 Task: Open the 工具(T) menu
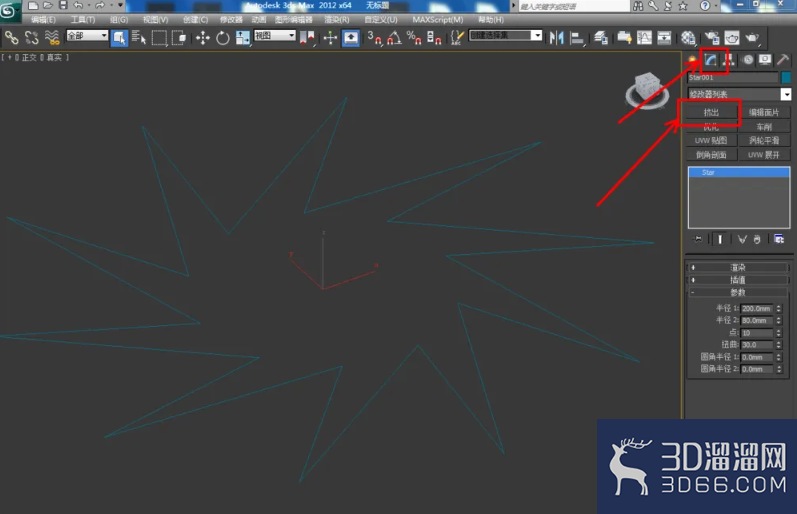tap(83, 20)
